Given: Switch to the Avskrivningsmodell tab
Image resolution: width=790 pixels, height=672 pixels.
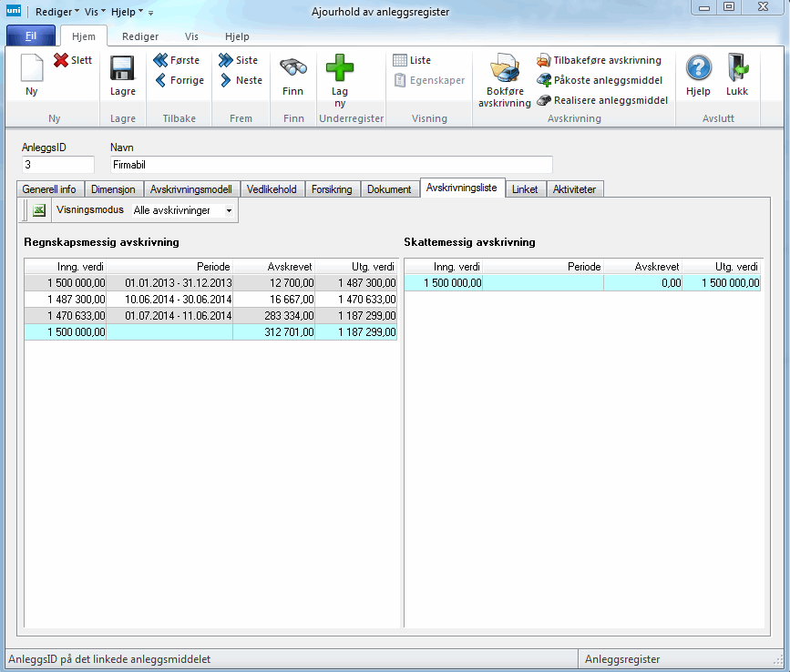Looking at the screenshot, I should click(x=191, y=189).
